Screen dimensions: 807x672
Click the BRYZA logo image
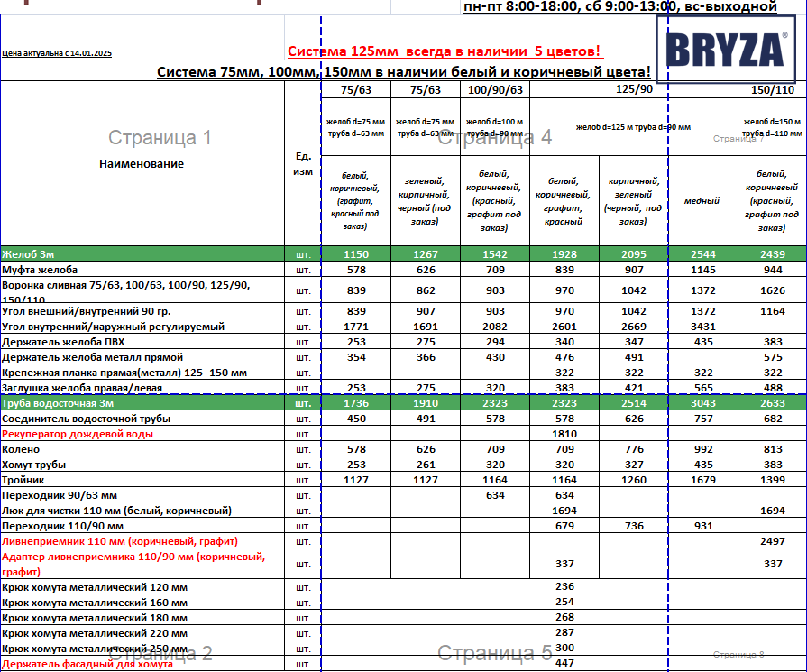(x=726, y=50)
